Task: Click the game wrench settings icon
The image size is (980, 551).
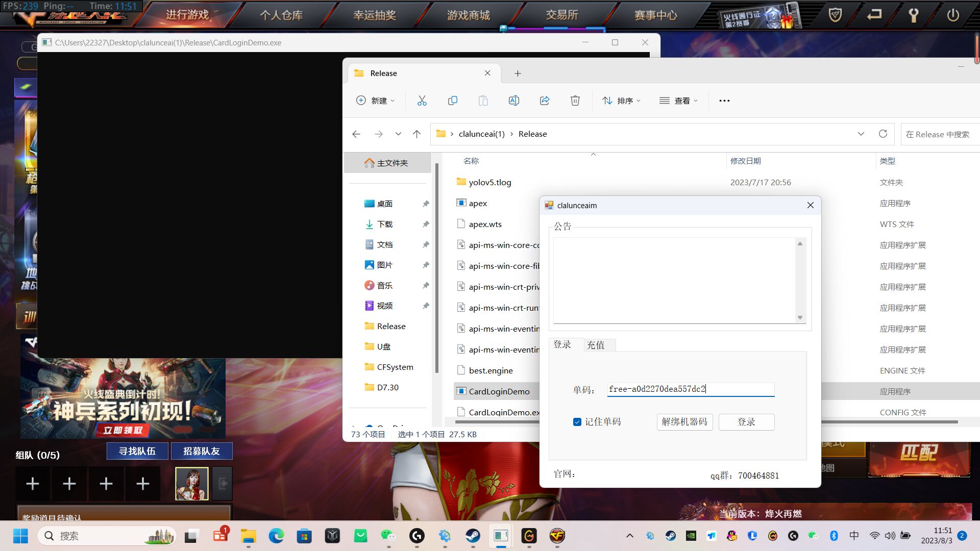Action: 914,15
